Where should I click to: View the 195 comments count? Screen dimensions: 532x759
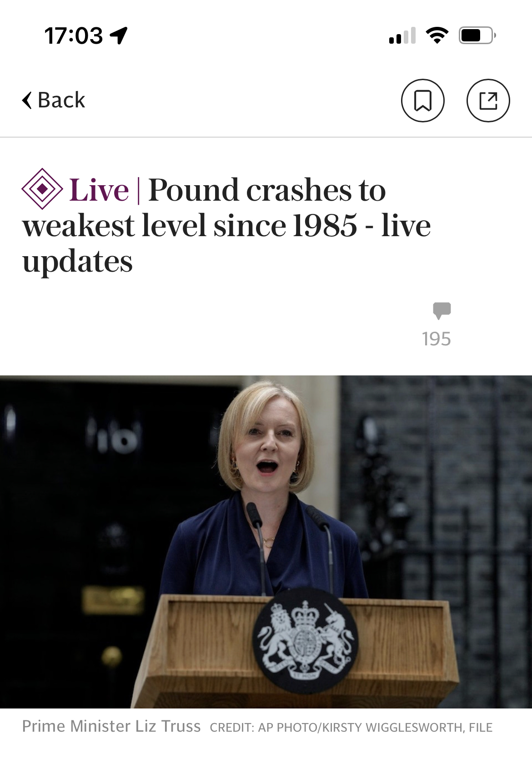tap(436, 339)
